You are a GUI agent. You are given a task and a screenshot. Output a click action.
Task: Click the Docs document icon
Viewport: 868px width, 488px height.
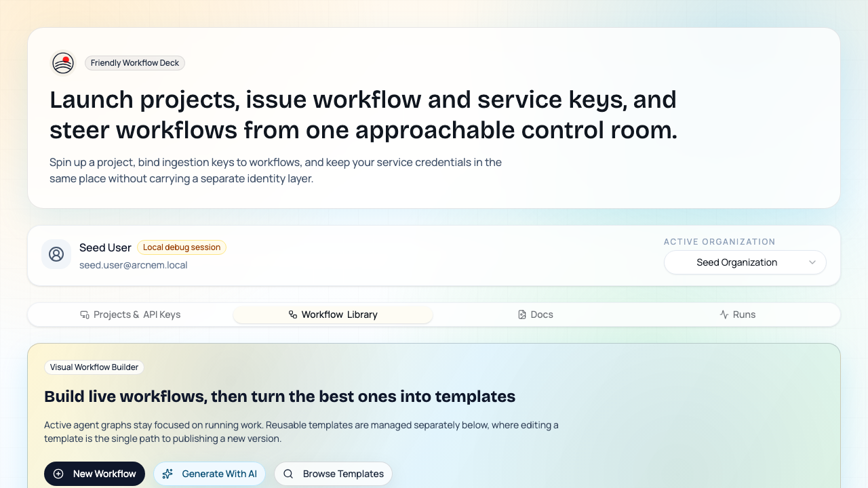pos(521,314)
